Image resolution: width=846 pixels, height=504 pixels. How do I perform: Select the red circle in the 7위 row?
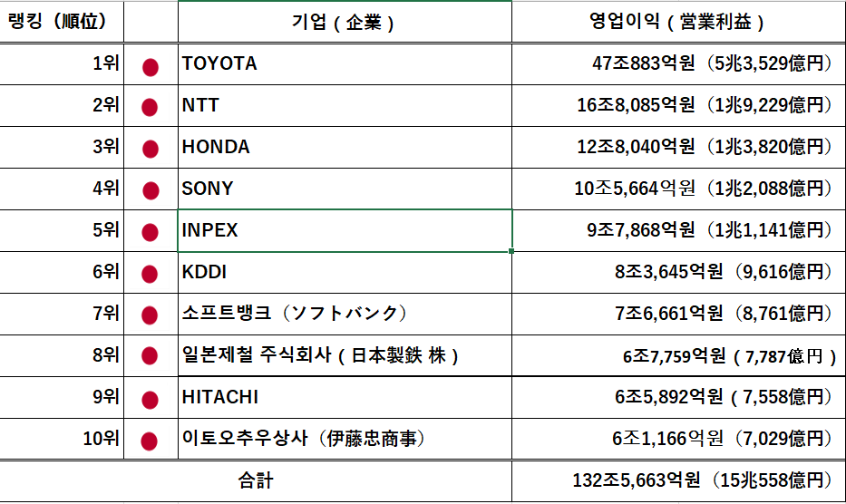click(x=151, y=315)
